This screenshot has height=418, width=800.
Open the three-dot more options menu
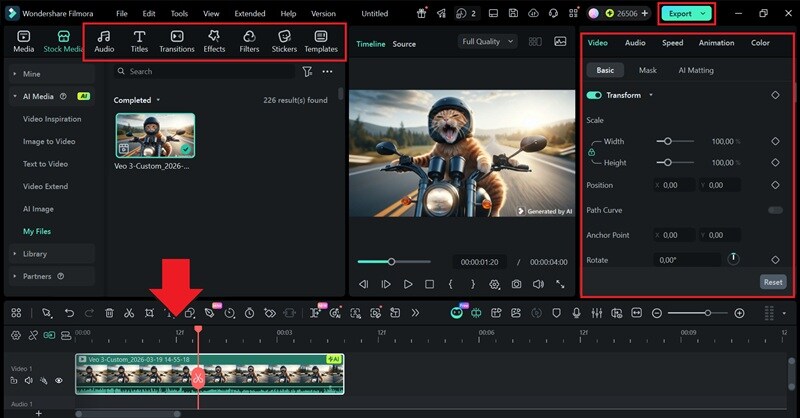[328, 71]
